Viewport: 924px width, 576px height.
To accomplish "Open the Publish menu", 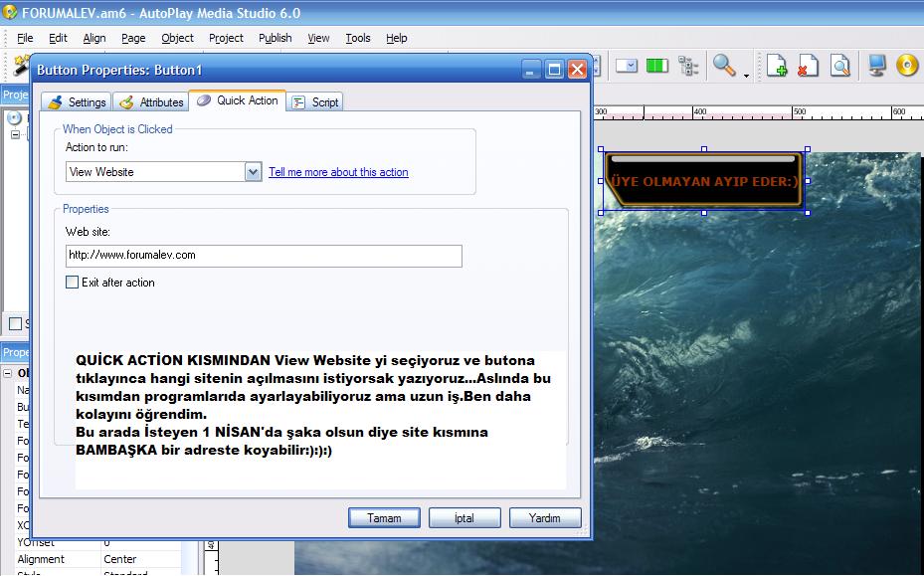I will point(276,38).
